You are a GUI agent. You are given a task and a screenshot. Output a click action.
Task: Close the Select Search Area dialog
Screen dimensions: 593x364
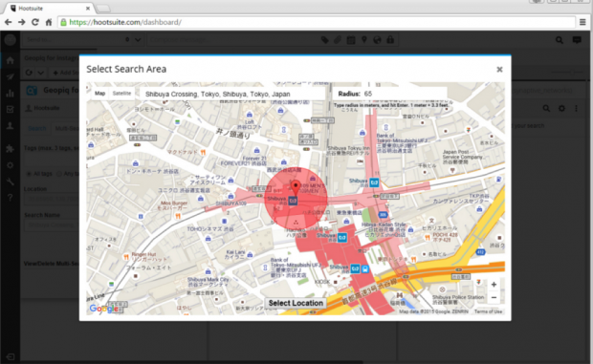click(499, 69)
